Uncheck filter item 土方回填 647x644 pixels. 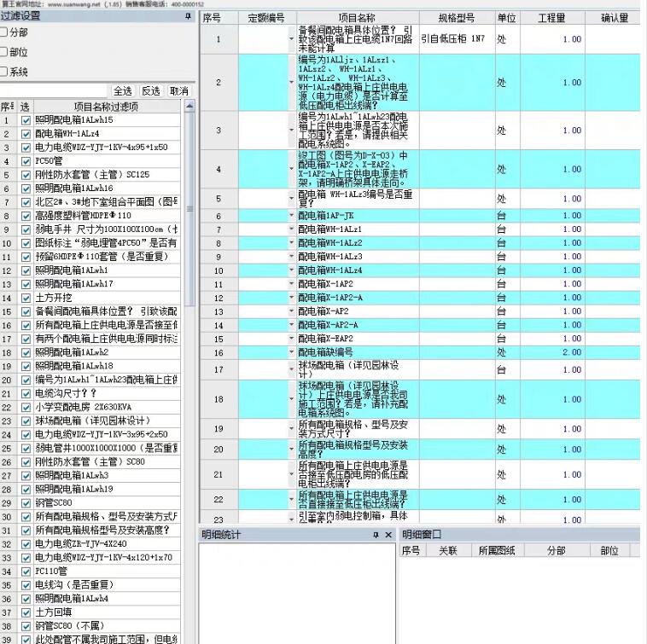point(26,612)
